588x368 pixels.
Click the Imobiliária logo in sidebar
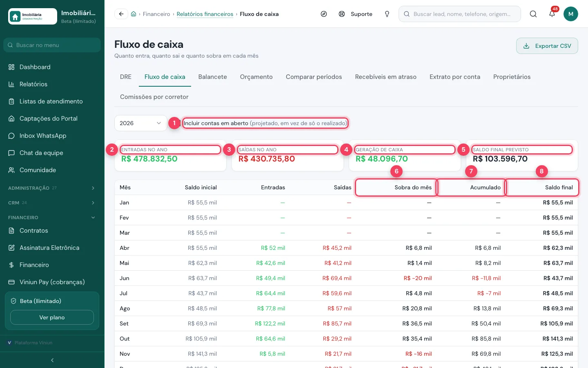[33, 16]
